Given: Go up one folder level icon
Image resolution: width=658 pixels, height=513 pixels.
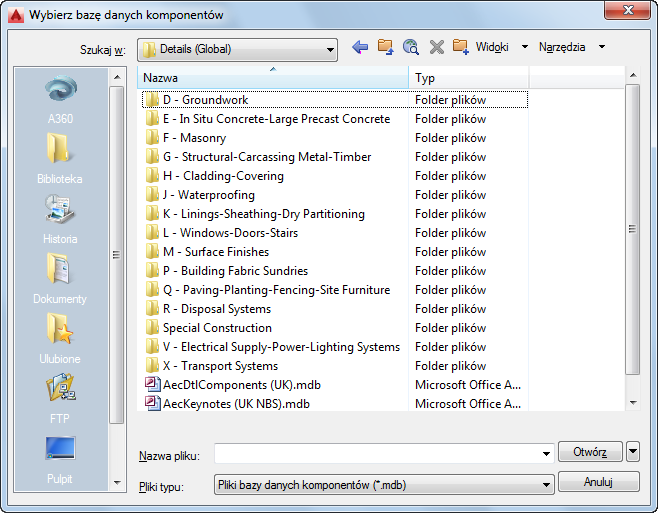Looking at the screenshot, I should point(385,47).
